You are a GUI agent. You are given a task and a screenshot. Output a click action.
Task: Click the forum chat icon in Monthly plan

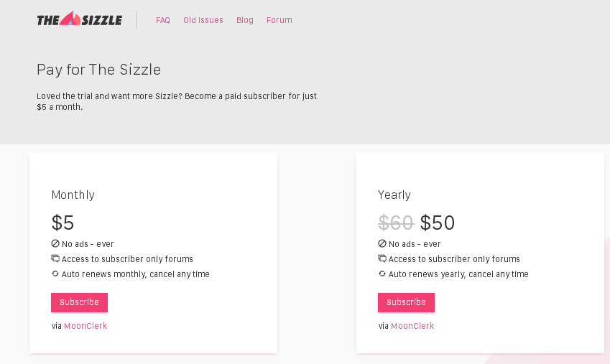55,258
